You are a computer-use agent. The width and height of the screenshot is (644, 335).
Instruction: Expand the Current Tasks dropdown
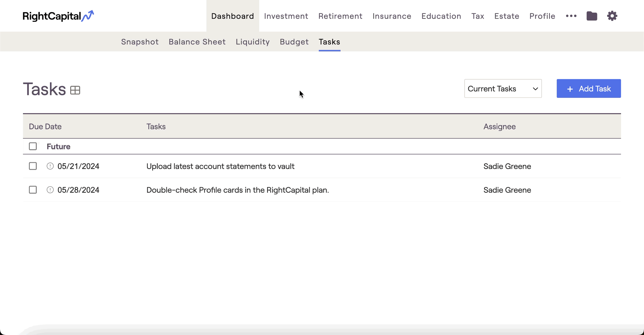(x=503, y=88)
